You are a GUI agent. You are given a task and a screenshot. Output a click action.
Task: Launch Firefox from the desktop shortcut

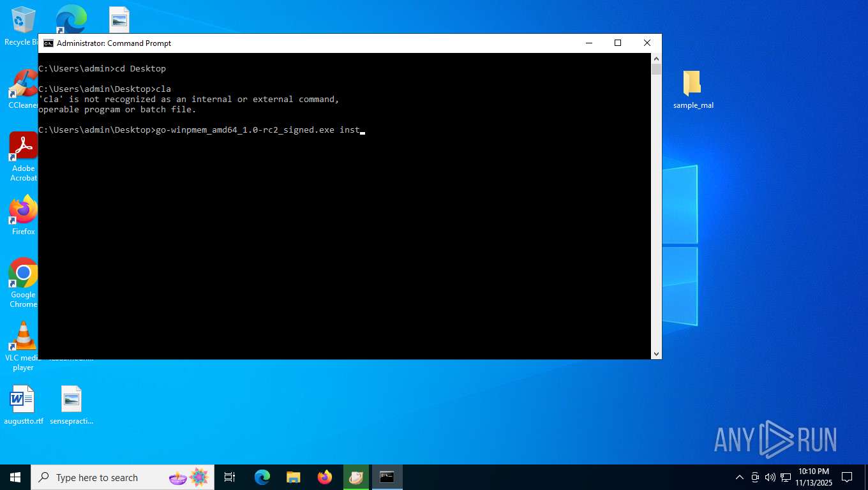click(x=24, y=215)
